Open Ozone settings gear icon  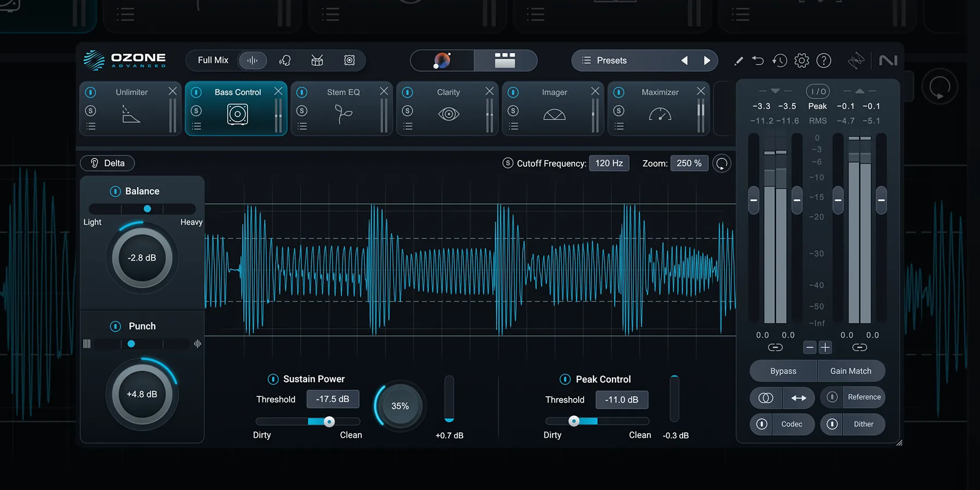pos(801,60)
